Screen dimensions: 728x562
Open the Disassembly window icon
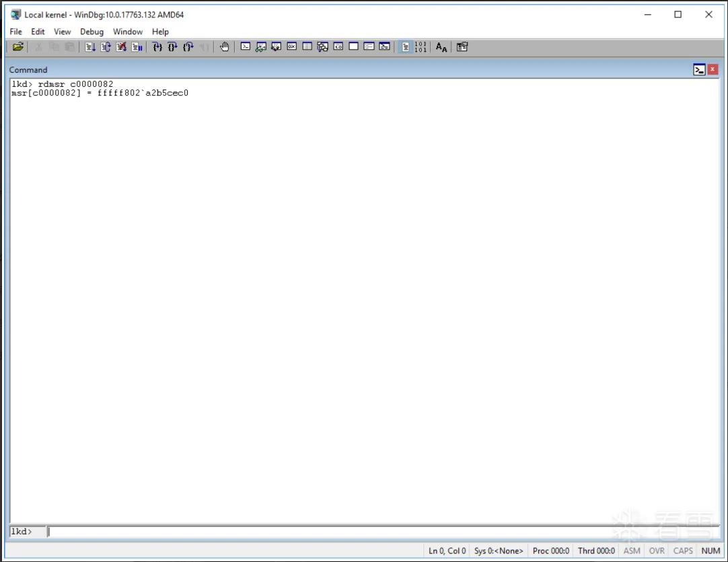click(338, 47)
